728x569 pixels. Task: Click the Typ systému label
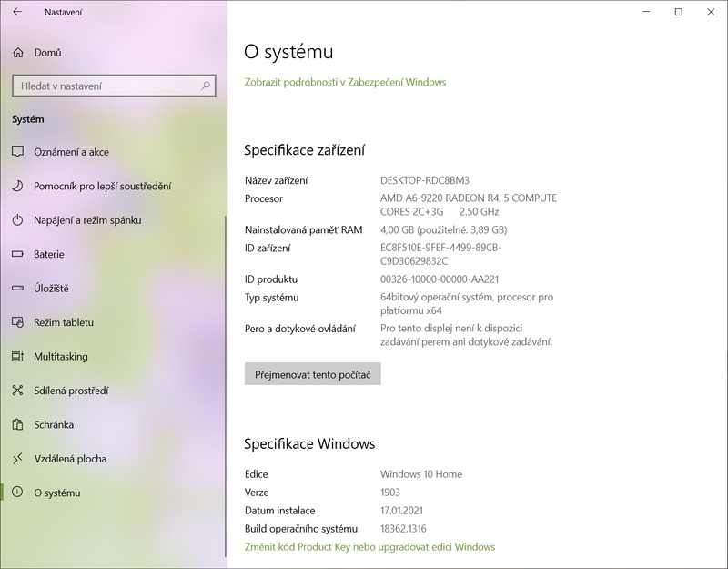click(x=271, y=298)
